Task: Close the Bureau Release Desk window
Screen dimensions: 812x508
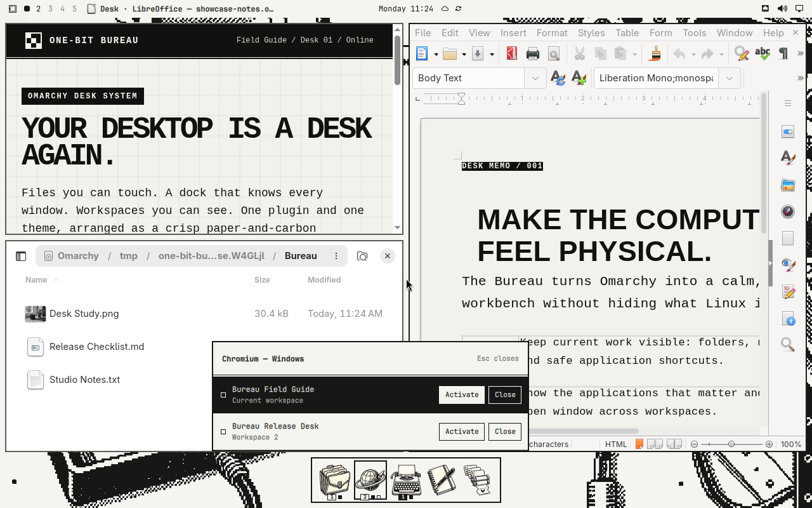Action: pos(505,432)
